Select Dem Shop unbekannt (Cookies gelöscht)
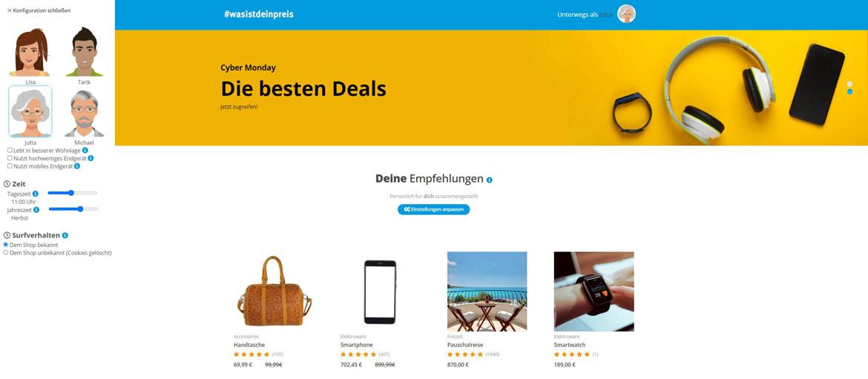This screenshot has height=379, width=868. (x=6, y=252)
